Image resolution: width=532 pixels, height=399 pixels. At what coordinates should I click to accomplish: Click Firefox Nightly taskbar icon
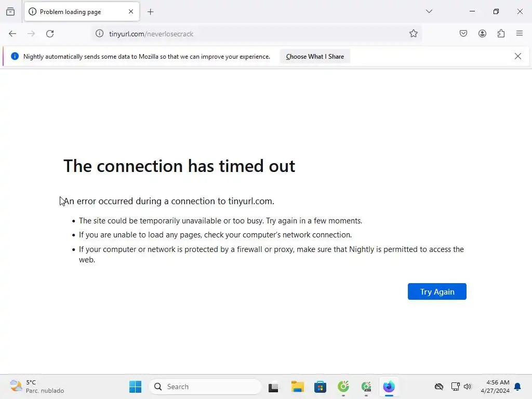point(389,387)
